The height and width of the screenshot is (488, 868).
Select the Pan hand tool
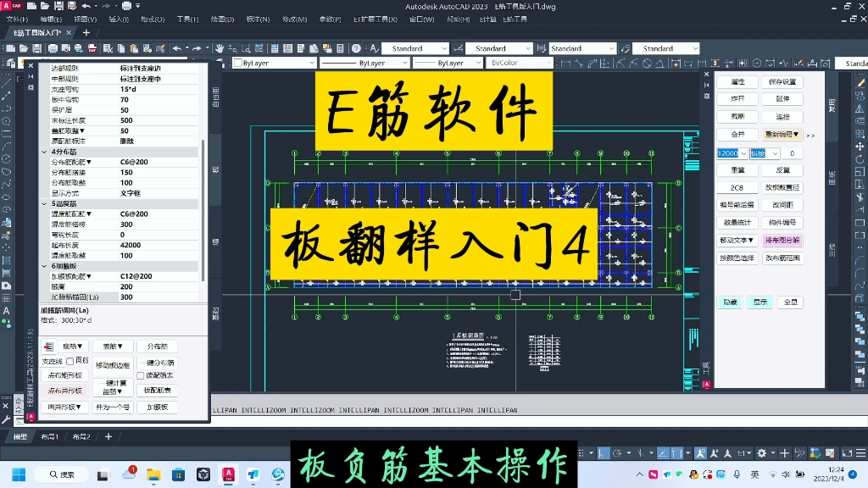click(x=220, y=48)
